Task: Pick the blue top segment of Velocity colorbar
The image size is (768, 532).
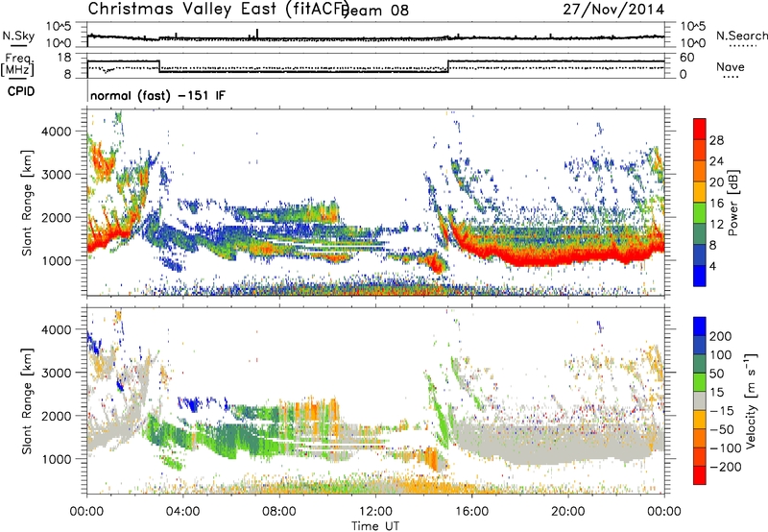Action: (700, 326)
